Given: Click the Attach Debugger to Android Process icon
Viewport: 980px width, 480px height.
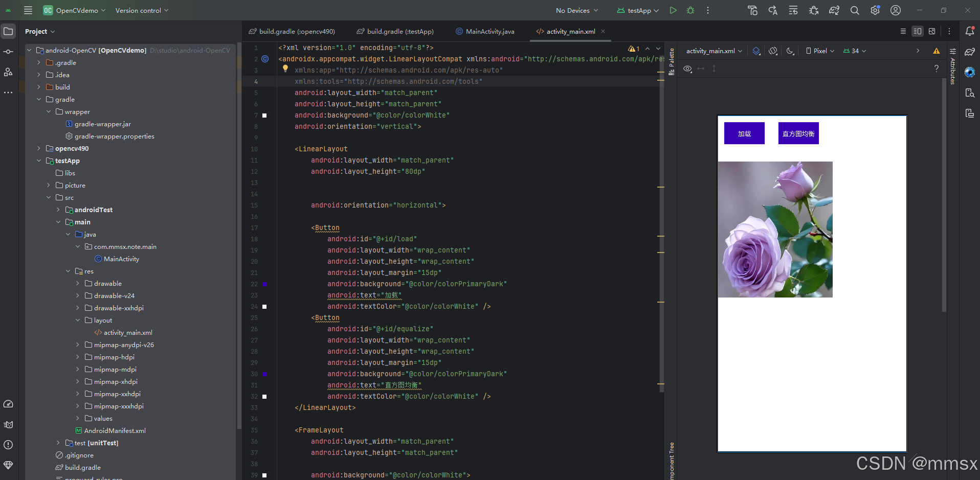Looking at the screenshot, I should pyautogui.click(x=814, y=10).
